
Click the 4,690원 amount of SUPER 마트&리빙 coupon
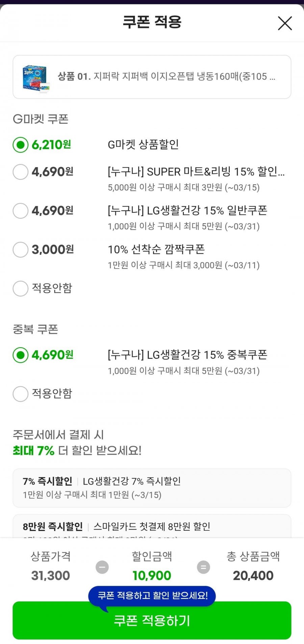[52, 172]
